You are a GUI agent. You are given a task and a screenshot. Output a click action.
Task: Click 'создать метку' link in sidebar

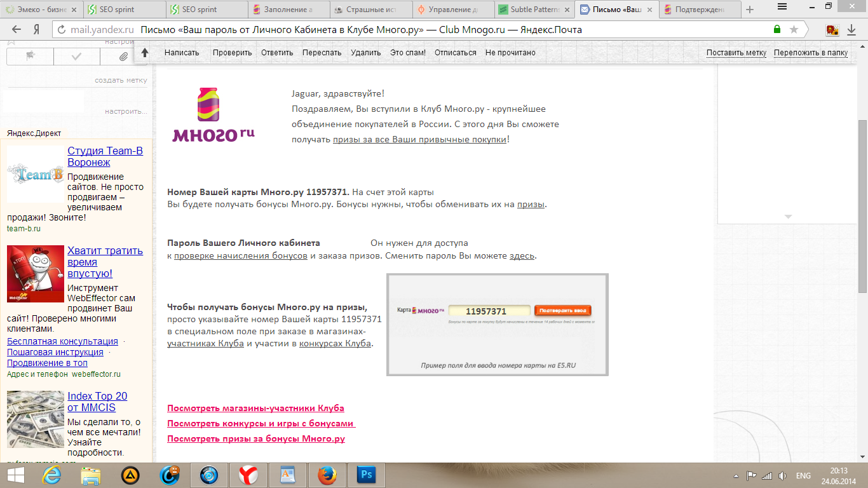(121, 80)
